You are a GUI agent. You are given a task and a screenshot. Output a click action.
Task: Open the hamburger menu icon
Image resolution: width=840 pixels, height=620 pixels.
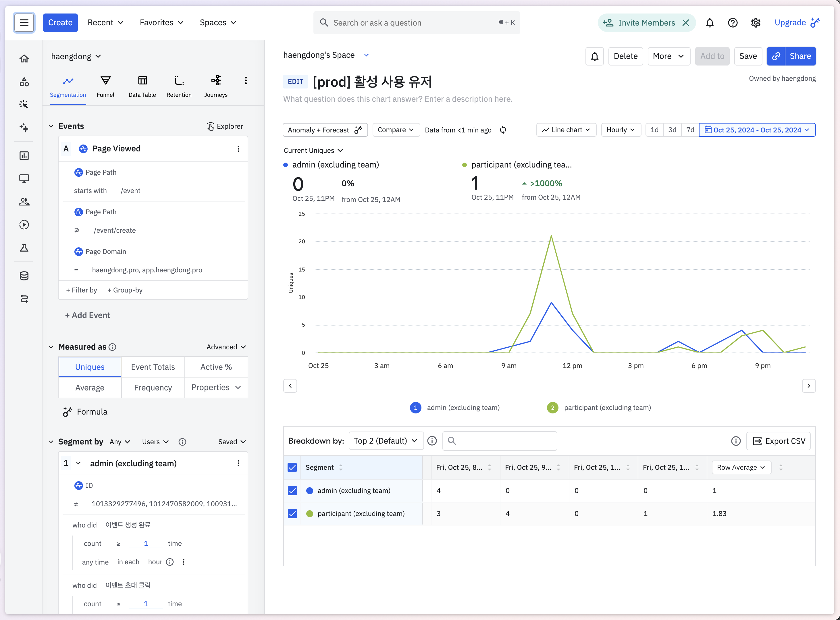[24, 22]
